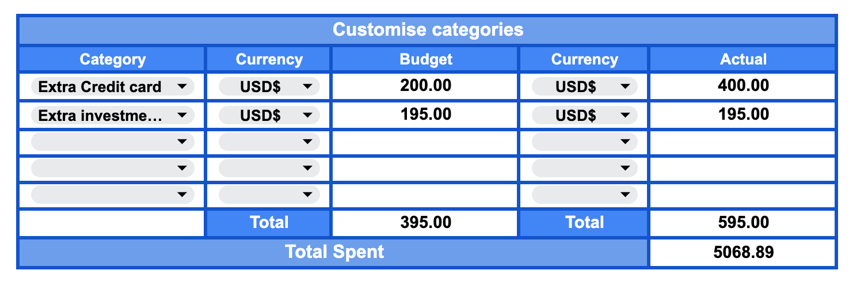
Task: Expand the fourth row's empty category dropdown
Action: pos(112,168)
